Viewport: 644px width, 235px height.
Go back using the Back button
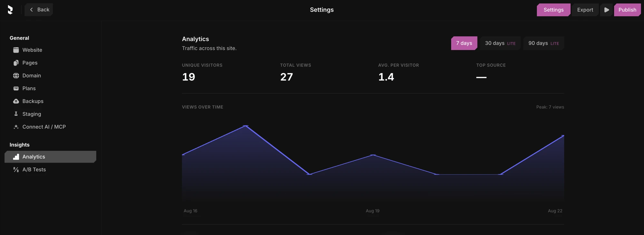click(x=39, y=10)
